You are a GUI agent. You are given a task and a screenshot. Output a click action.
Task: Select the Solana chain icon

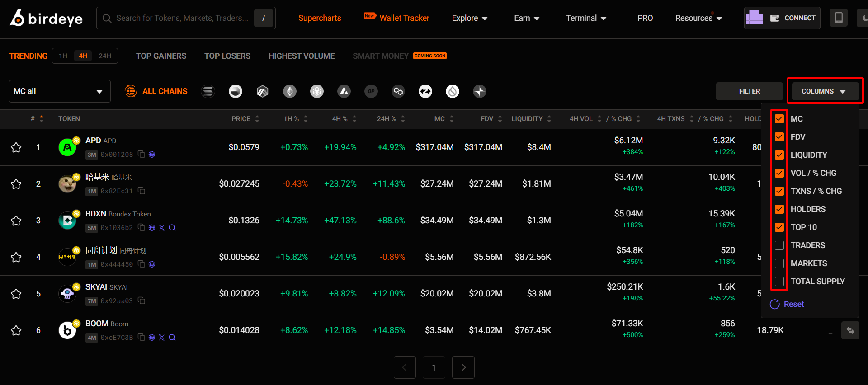coord(208,91)
